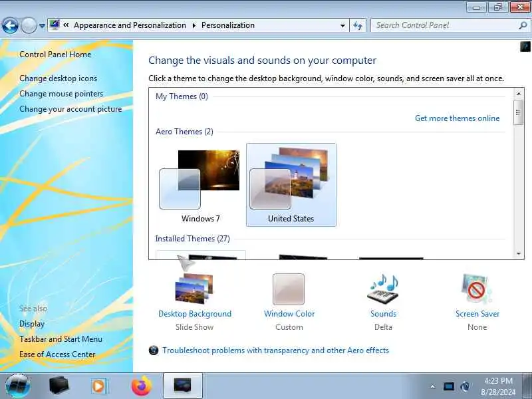The height and width of the screenshot is (399, 532).
Task: Click the Sounds label
Action: click(384, 314)
